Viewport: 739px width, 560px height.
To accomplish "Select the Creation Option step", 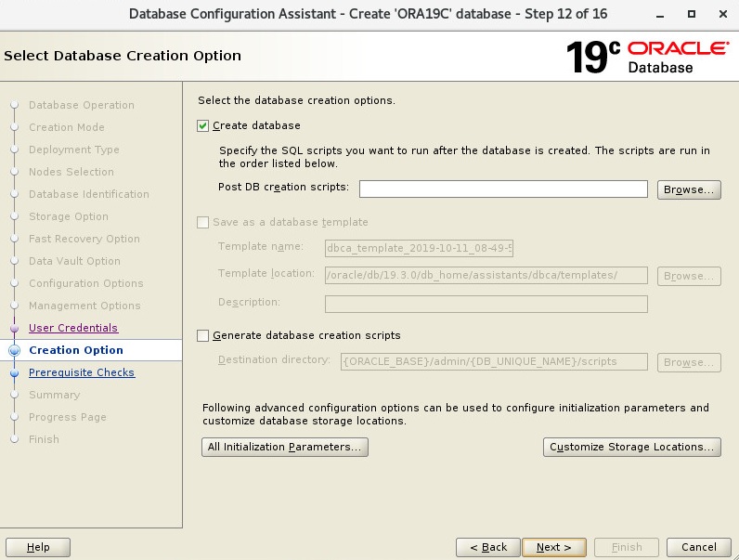I will coord(76,350).
